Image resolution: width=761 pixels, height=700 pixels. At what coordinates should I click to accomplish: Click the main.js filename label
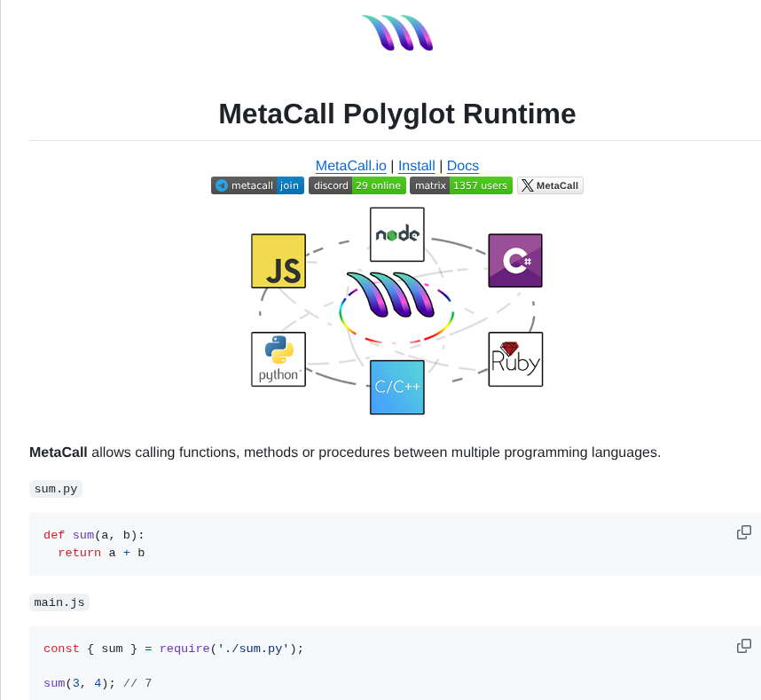tap(59, 602)
